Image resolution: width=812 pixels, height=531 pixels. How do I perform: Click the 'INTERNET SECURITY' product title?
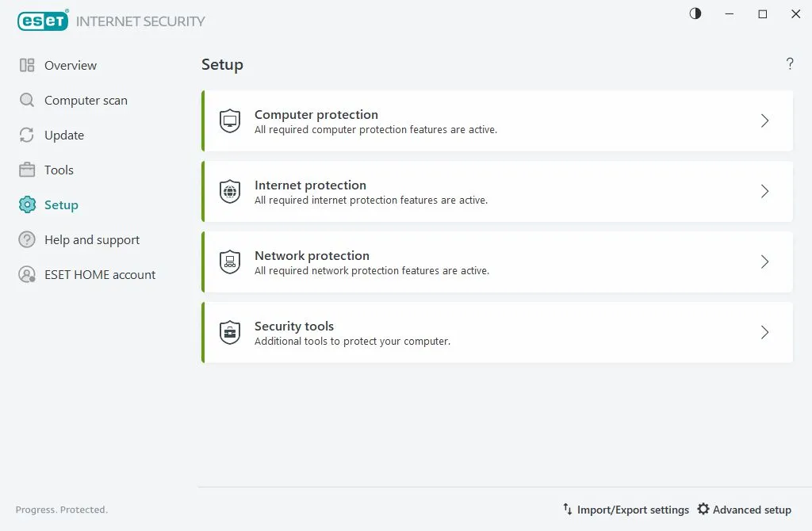[140, 21]
